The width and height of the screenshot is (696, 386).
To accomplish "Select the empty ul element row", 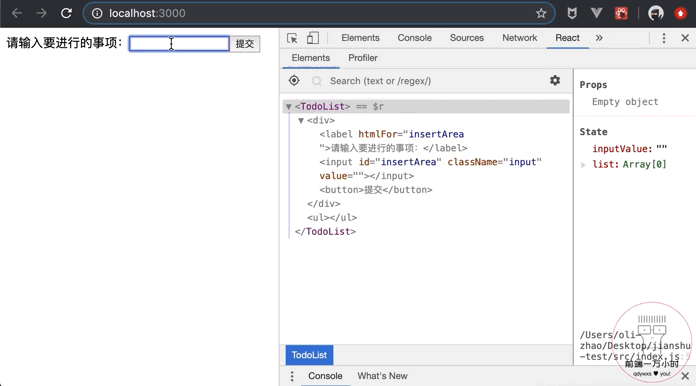I will [x=332, y=217].
